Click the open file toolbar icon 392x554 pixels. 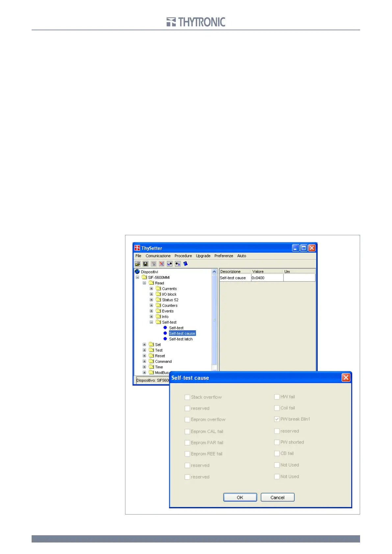click(x=138, y=264)
